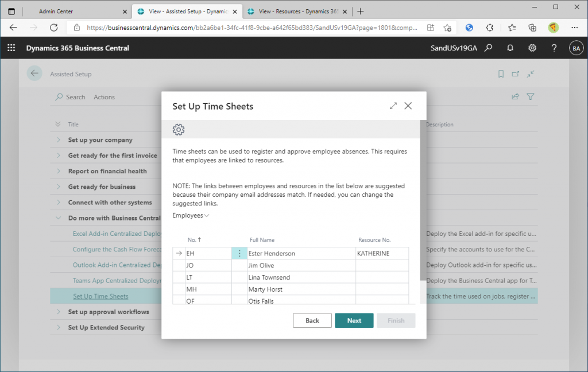Viewport: 588px width, 372px height.
Task: Click the browser back arrow
Action: [x=13, y=28]
